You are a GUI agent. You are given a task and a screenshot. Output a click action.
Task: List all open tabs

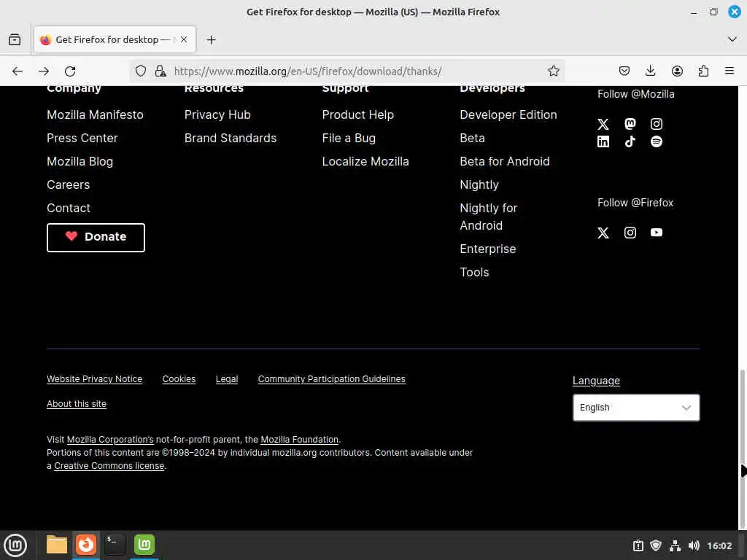click(x=732, y=39)
